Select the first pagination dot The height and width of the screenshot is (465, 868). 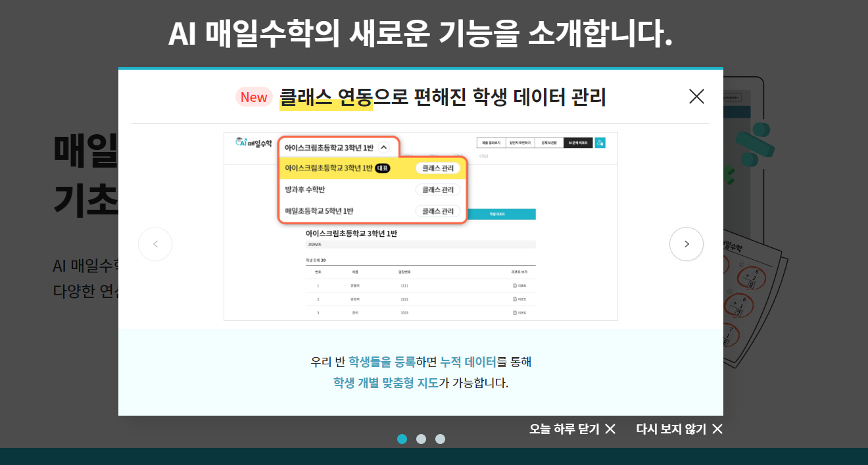[402, 439]
